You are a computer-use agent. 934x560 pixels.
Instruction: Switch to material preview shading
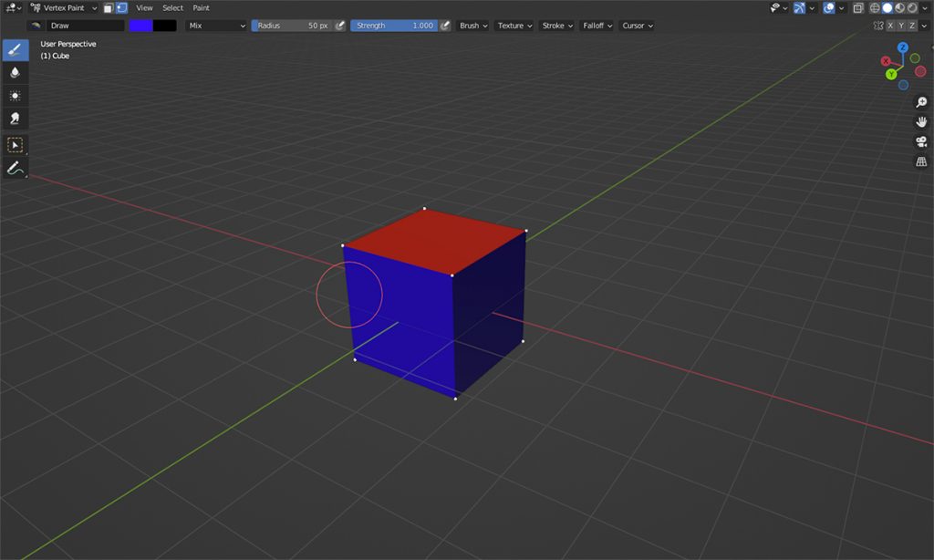[900, 7]
